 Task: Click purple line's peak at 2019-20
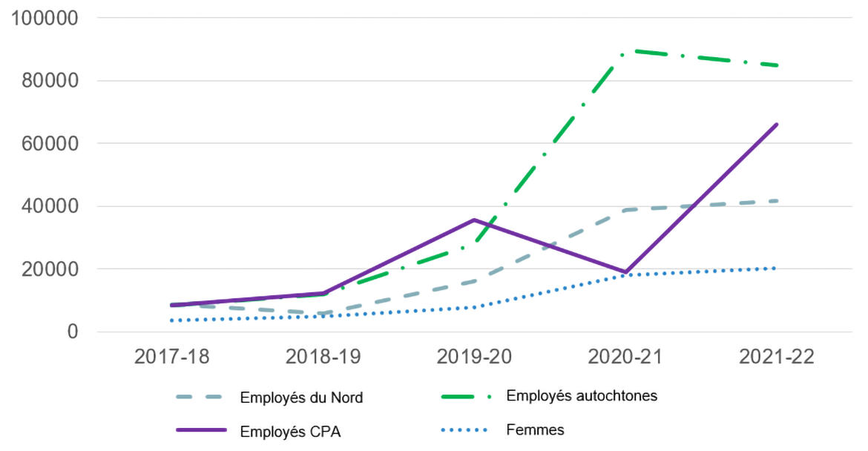click(474, 220)
